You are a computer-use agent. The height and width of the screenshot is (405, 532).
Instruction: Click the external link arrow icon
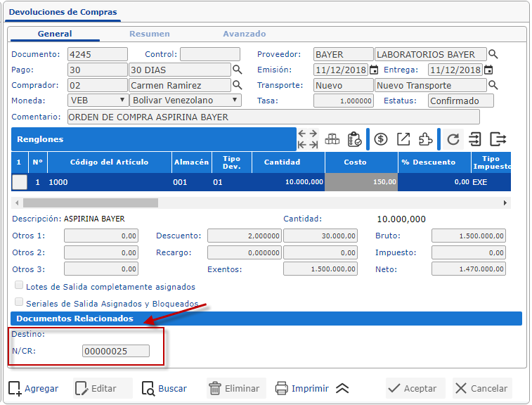[x=403, y=139]
